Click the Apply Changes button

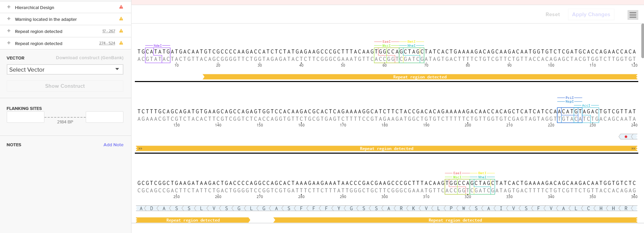(591, 14)
